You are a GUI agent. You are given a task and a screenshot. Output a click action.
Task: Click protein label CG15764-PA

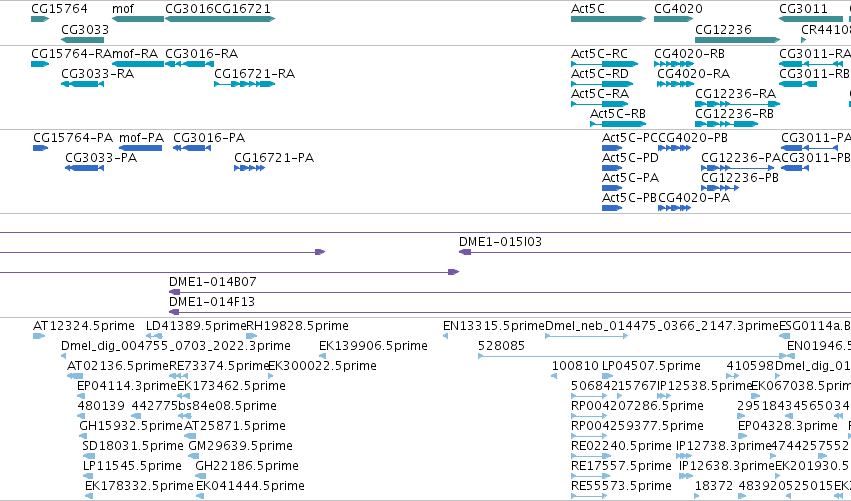(73, 138)
